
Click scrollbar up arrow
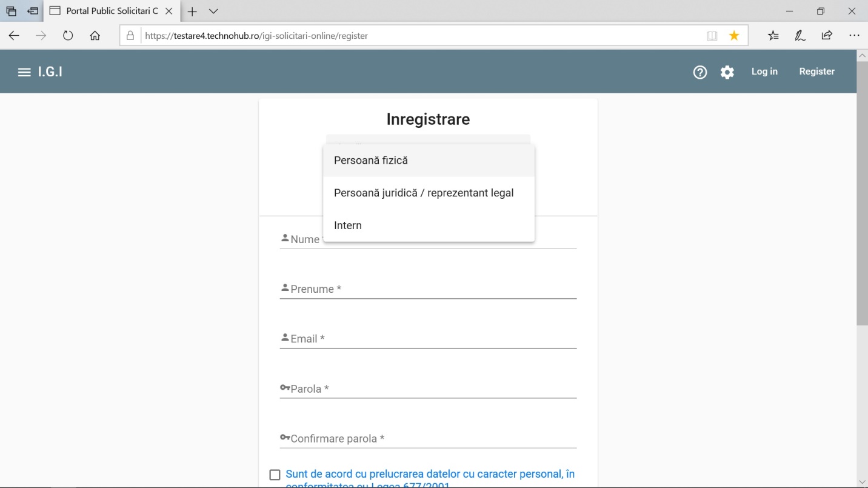coord(862,55)
